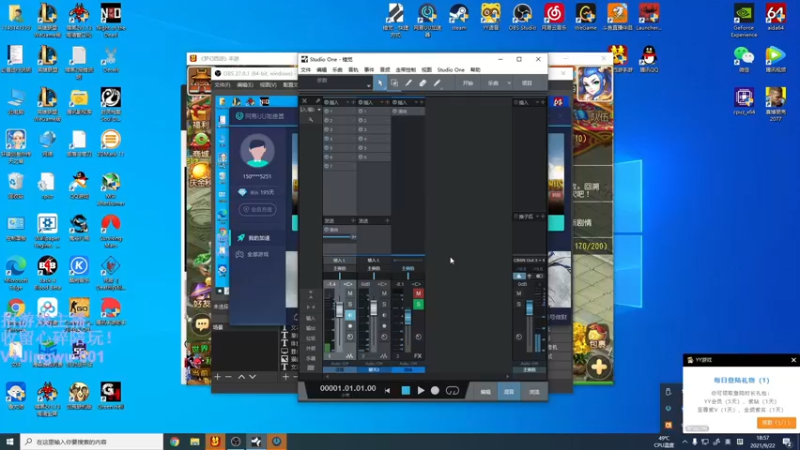
Task: Record-arm mixer channel 1
Action: (x=350, y=326)
